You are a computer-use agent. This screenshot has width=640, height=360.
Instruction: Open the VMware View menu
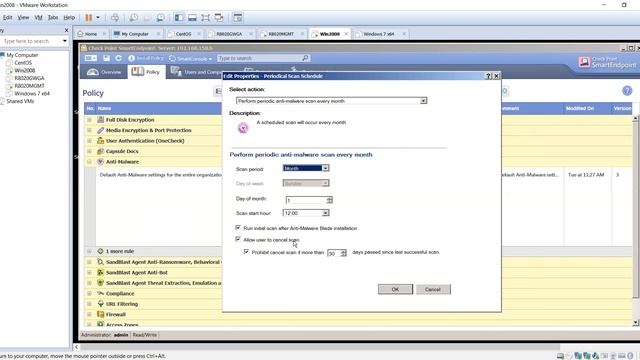[x=23, y=18]
